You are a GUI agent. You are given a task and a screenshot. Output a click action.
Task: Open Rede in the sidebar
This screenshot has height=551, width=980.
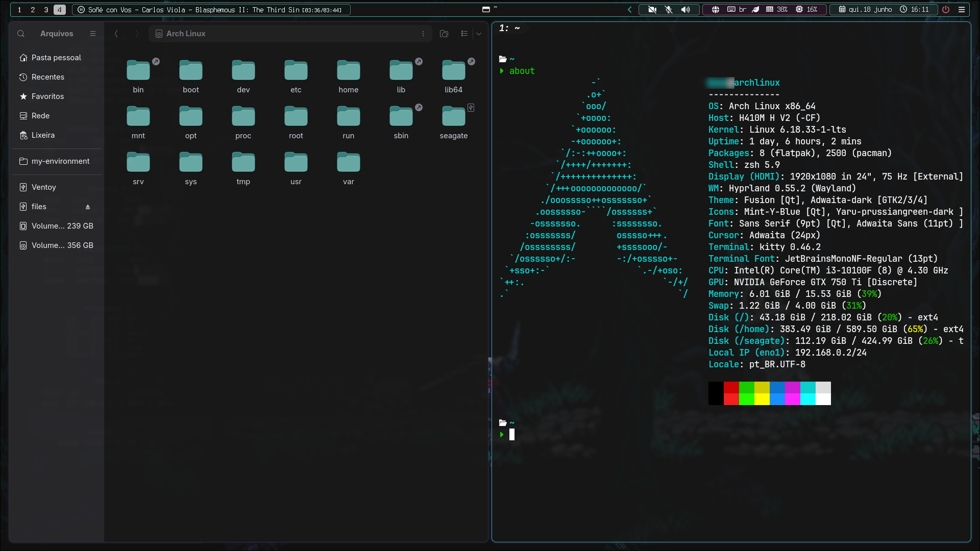57,116
